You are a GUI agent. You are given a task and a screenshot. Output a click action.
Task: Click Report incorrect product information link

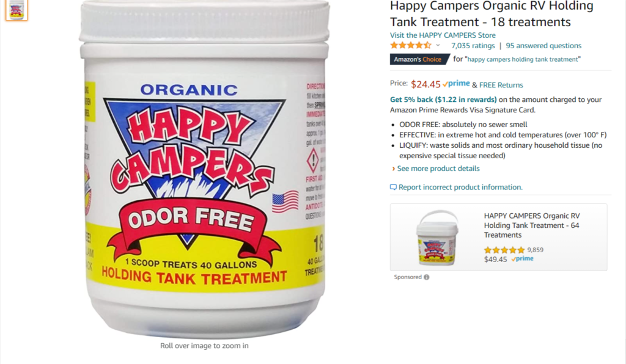(460, 187)
